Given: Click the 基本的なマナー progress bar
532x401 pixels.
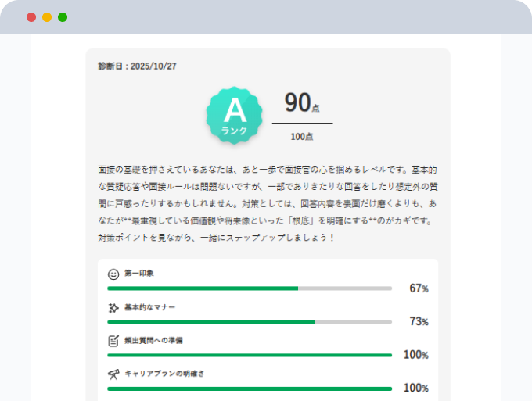Looking at the screenshot, I should pos(250,321).
